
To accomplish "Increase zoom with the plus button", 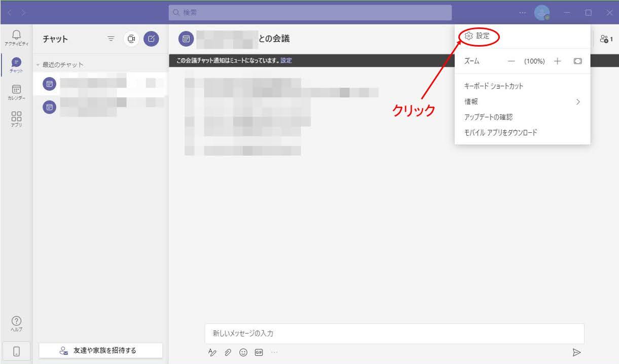I will click(x=558, y=61).
